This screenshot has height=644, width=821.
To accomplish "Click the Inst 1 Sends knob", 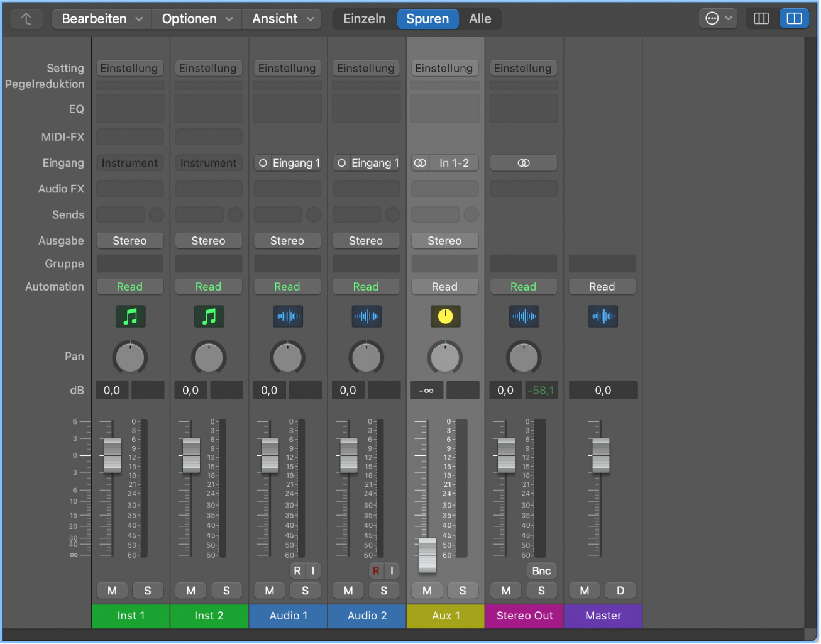I will coord(156,214).
